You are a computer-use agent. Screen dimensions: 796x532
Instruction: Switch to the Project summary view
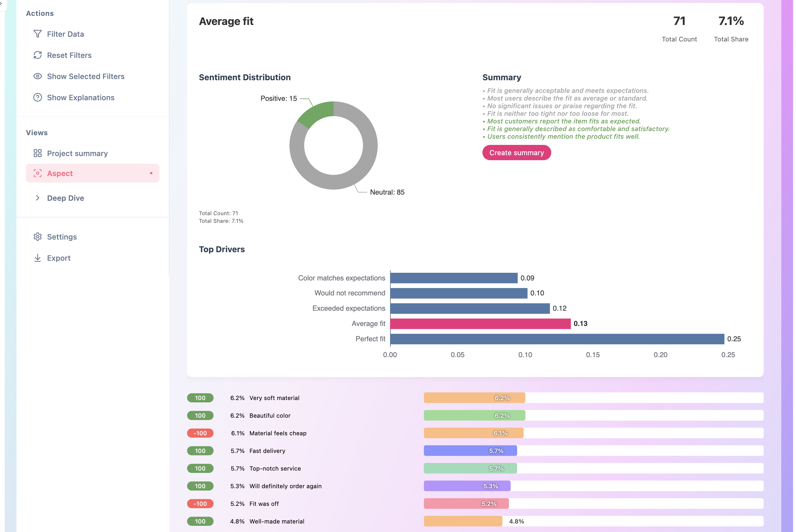coord(77,153)
